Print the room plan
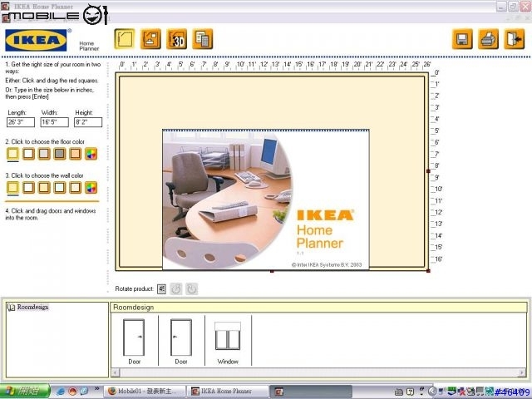 pyautogui.click(x=488, y=39)
